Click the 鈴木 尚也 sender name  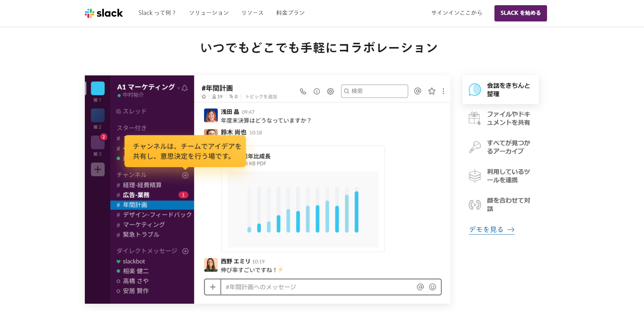(x=233, y=132)
